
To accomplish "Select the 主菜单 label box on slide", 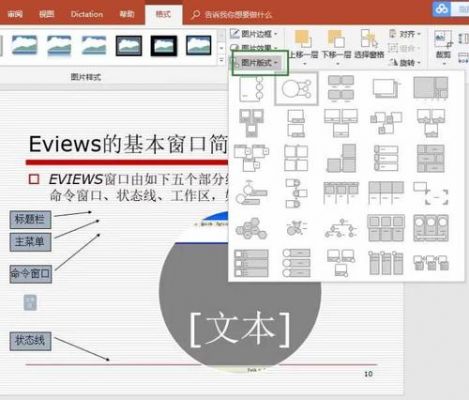I will (x=30, y=242).
